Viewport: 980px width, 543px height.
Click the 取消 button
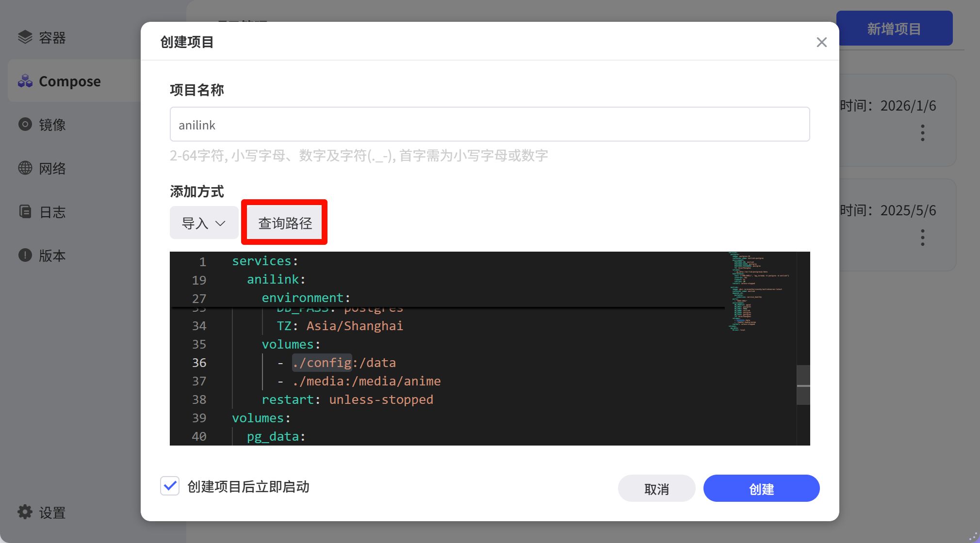click(656, 489)
